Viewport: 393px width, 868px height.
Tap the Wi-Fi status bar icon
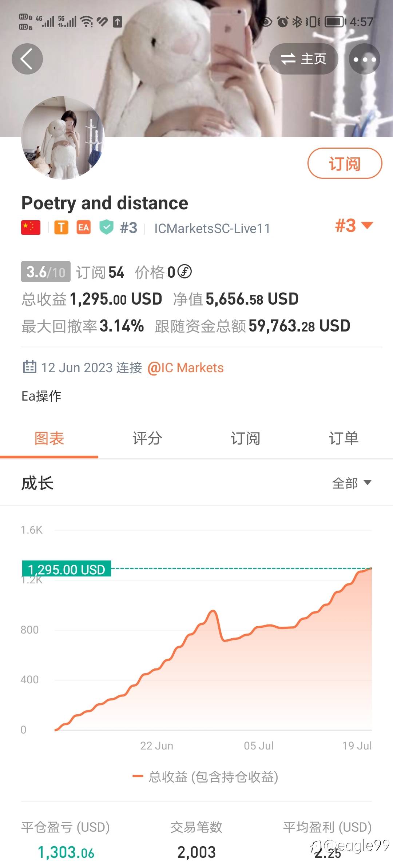(x=86, y=22)
